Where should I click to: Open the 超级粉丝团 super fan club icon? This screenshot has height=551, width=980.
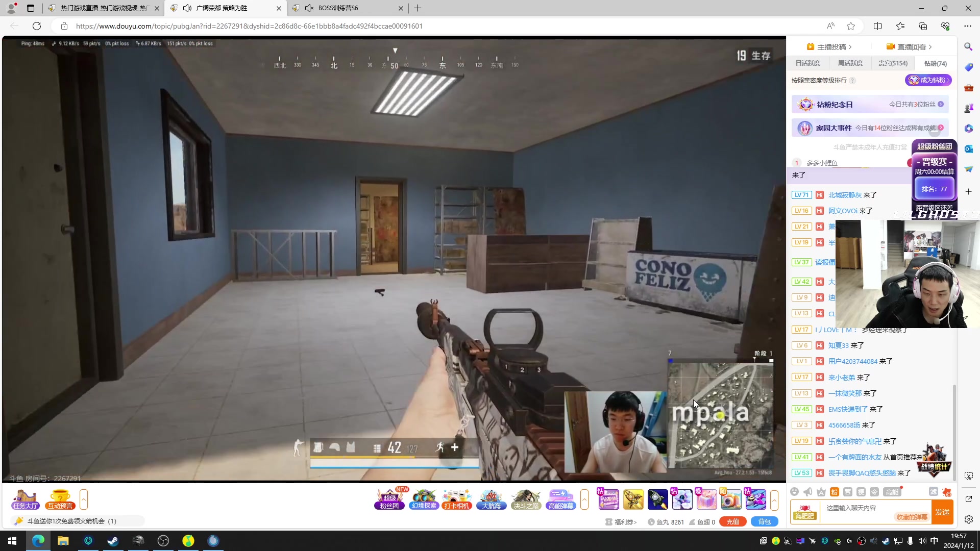click(389, 499)
